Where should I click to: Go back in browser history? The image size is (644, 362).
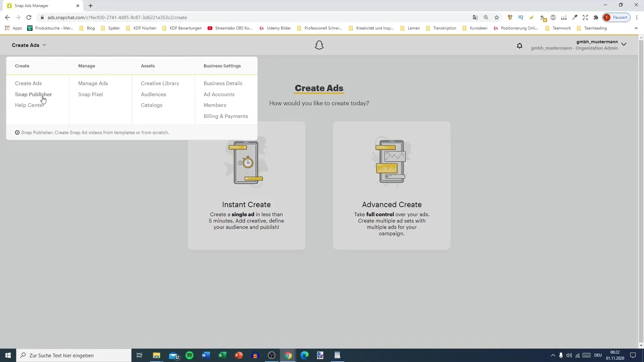(x=7, y=17)
